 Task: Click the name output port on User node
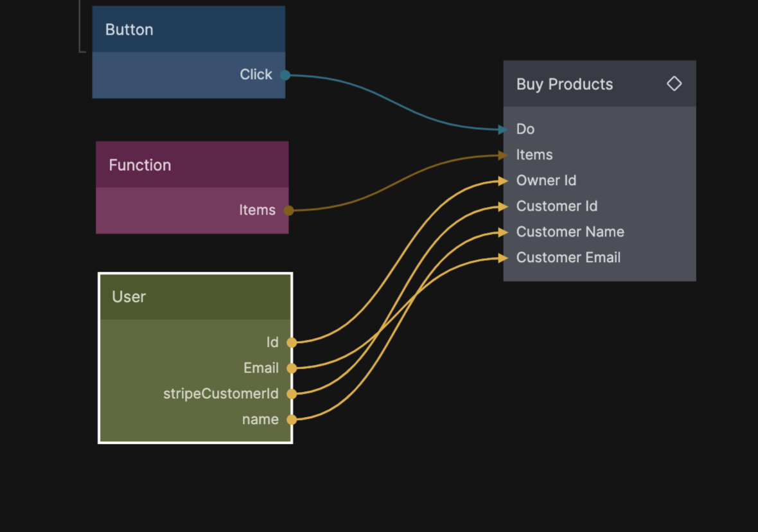292,420
